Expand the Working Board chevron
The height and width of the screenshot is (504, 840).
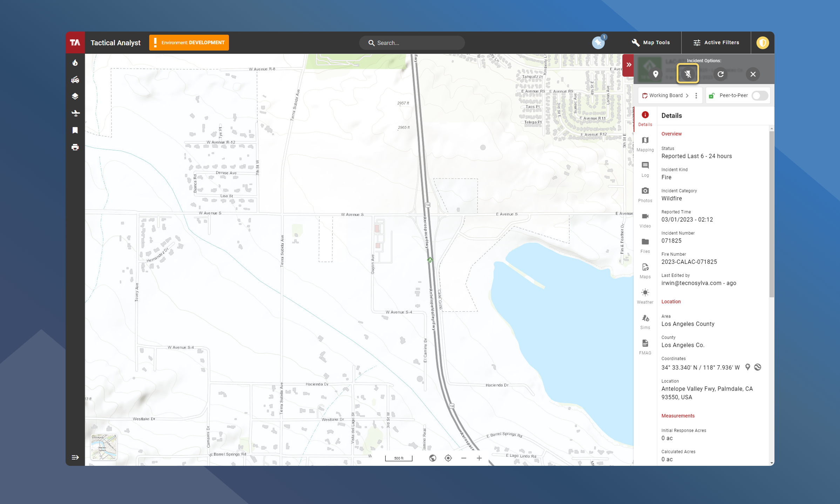point(687,96)
